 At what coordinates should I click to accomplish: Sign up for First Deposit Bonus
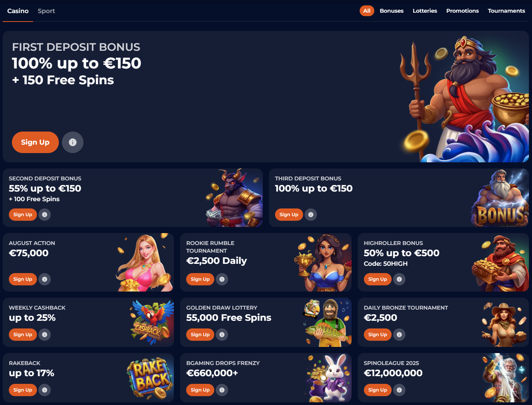click(x=35, y=142)
